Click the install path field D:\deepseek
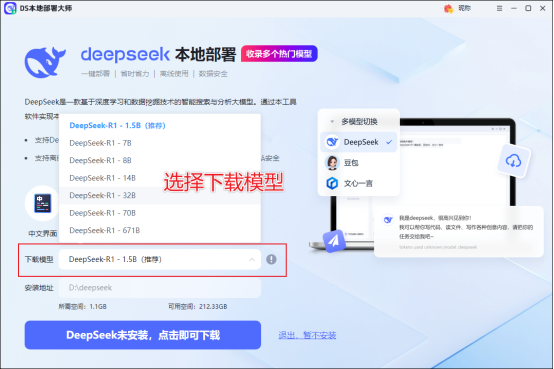 tap(160, 288)
